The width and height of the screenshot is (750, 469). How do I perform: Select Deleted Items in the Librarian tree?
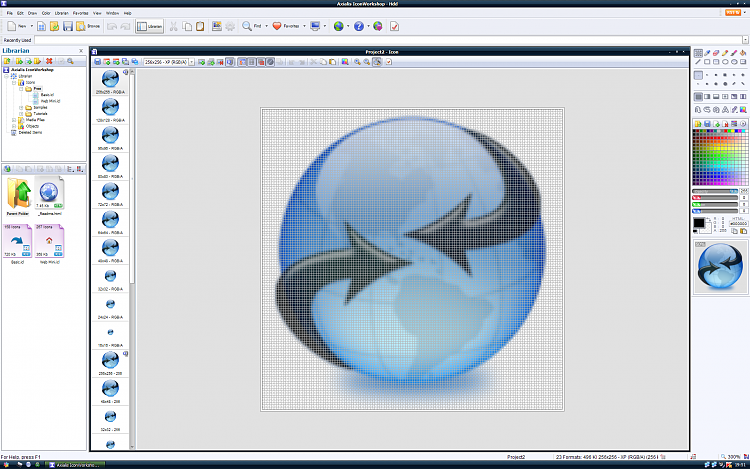pos(30,132)
